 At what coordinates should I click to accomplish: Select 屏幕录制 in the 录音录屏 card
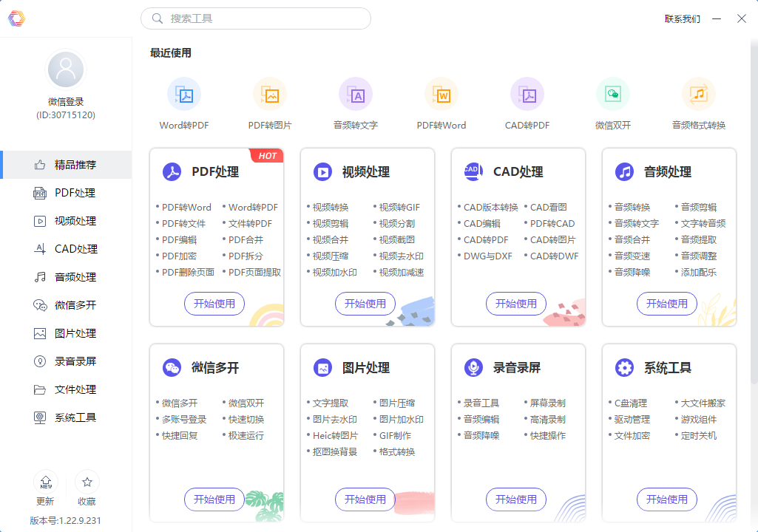548,403
